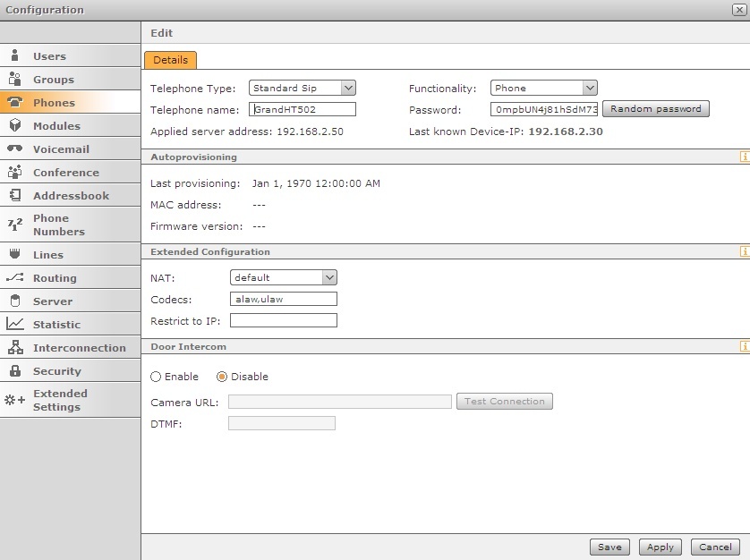Click the Users person icon in sidebar

15,55
